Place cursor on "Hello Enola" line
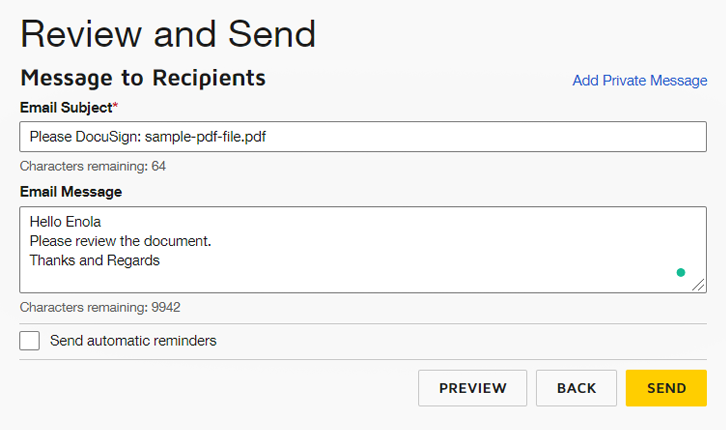The image size is (726, 430). (65, 222)
